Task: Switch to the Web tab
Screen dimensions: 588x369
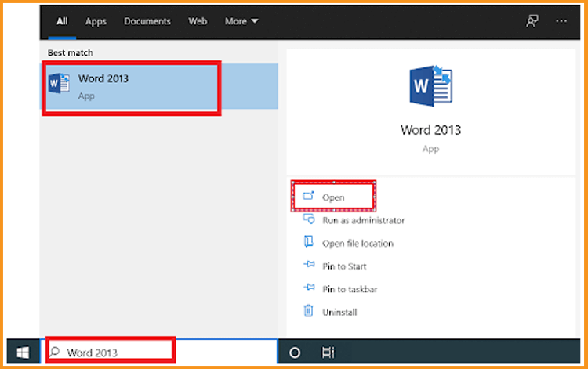Action: click(x=198, y=21)
